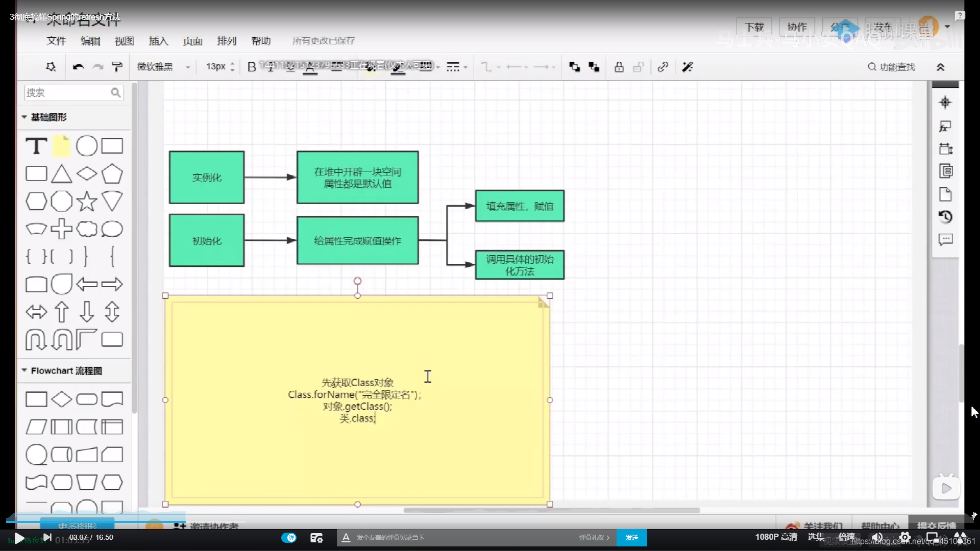The width and height of the screenshot is (980, 551).
Task: Click the danmaku text input field
Action: [464, 537]
